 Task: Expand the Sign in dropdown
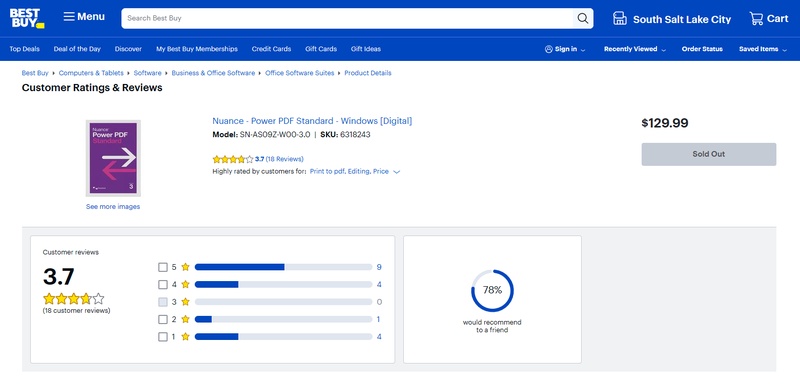point(583,50)
